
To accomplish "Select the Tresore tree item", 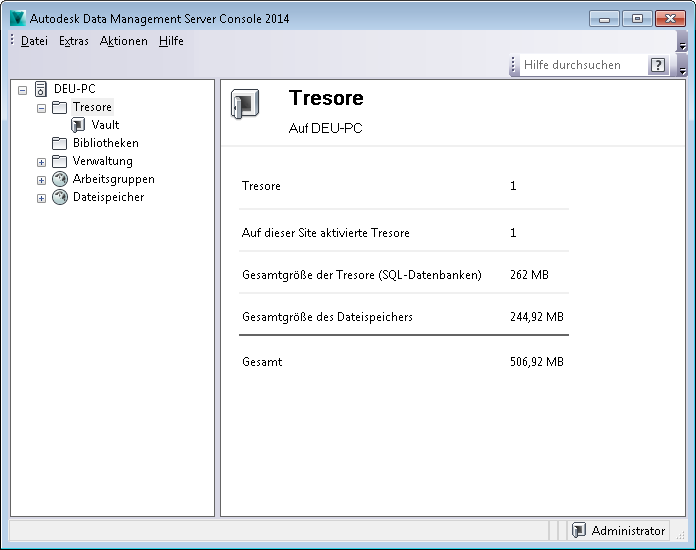I will pos(92,107).
